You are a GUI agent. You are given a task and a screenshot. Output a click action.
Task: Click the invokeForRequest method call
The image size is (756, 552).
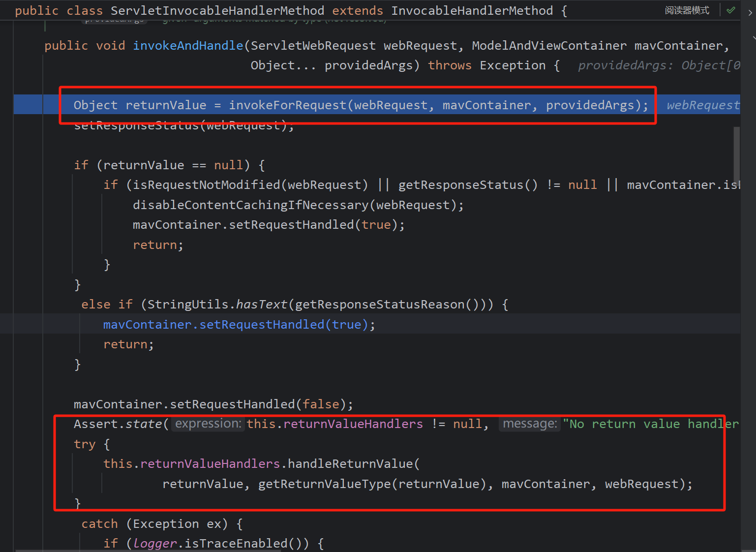pyautogui.click(x=288, y=105)
